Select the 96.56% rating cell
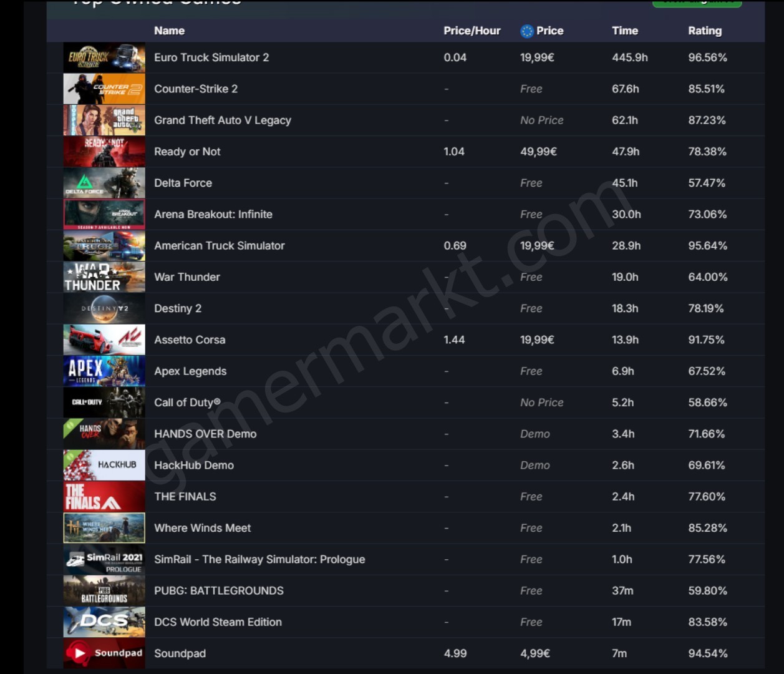Screen dimensions: 784x674 [708, 57]
